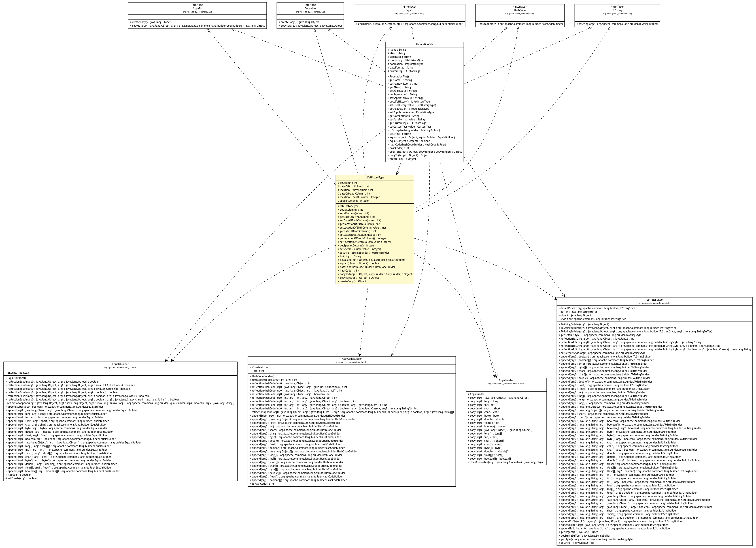Click the ToString interface title
Image resolution: width=756 pixels, height=548 pixels.
[617, 10]
